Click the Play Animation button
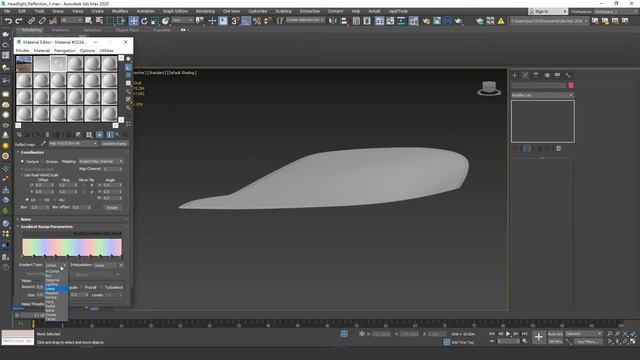 (508, 334)
